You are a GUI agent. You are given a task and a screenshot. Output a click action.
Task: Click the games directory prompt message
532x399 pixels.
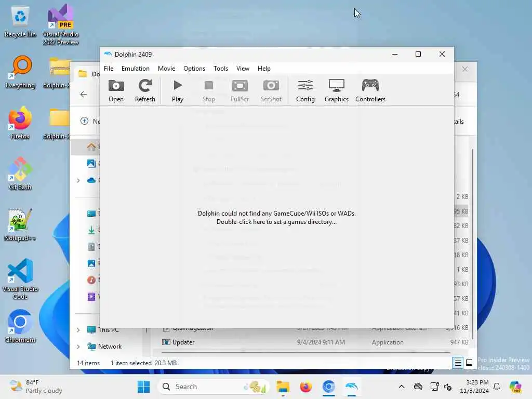(x=276, y=218)
